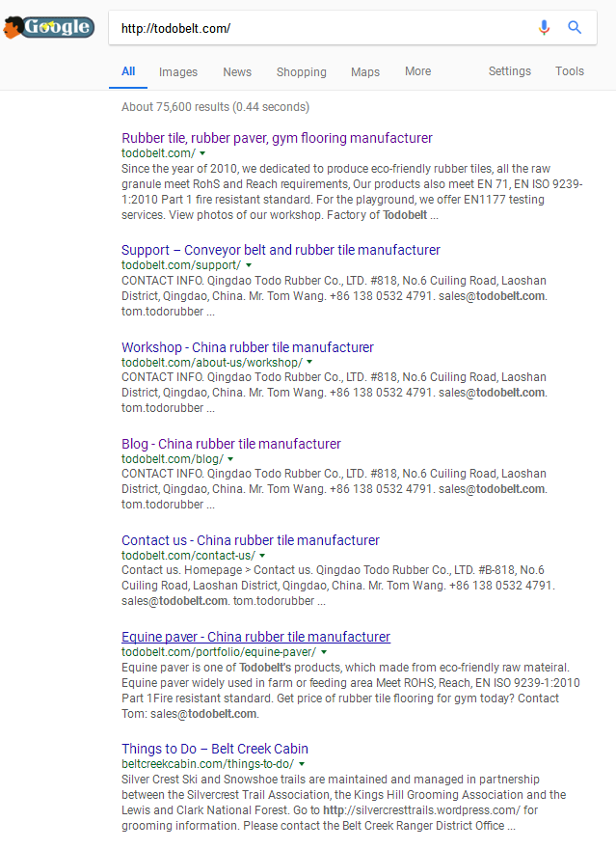This screenshot has height=849, width=616.
Task: Switch to the News tab
Action: pyautogui.click(x=237, y=72)
